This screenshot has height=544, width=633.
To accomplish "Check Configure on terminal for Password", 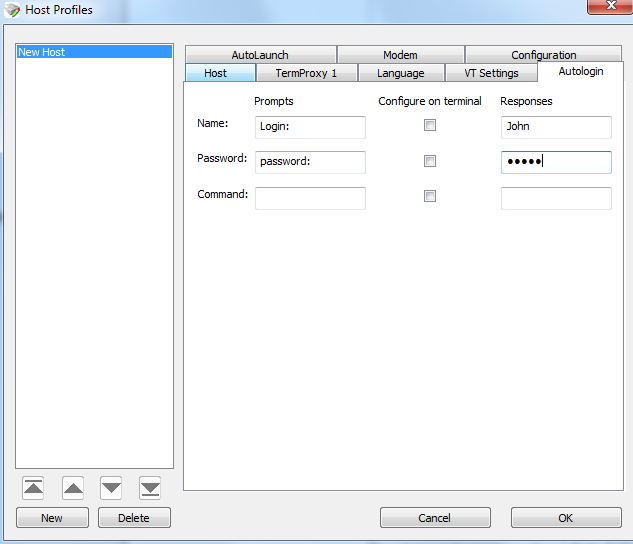I will click(x=430, y=161).
